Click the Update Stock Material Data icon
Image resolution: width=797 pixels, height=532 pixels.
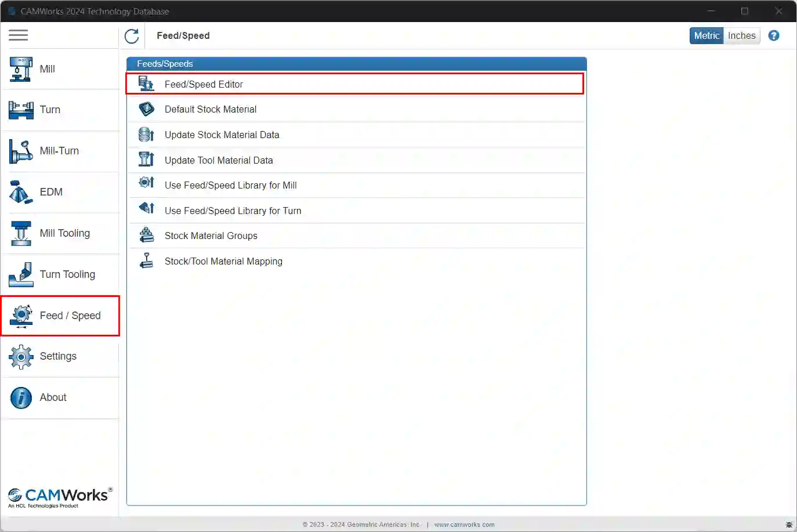pos(147,135)
